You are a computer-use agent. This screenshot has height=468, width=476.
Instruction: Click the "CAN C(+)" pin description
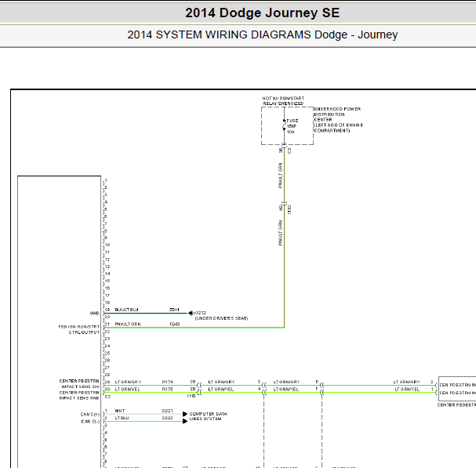click(x=90, y=414)
